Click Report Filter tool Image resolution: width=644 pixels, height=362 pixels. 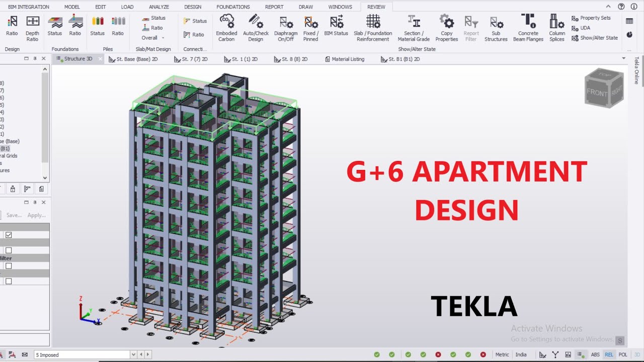click(471, 28)
